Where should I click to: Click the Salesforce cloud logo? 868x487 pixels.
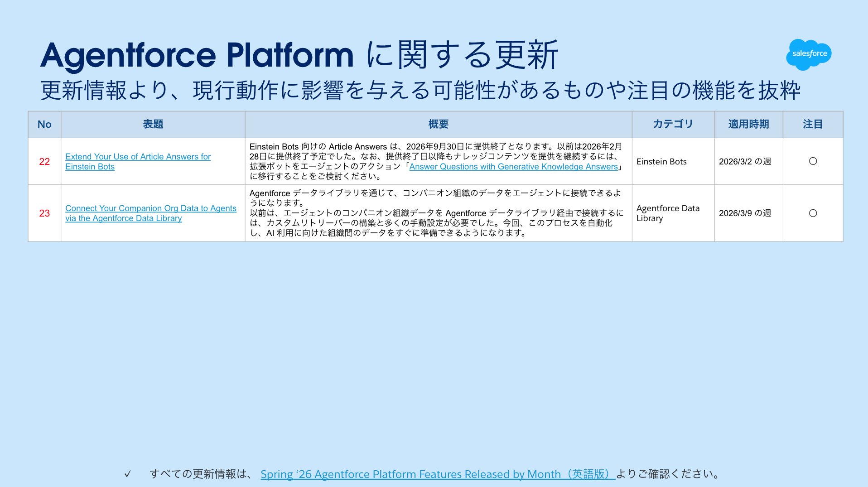[809, 54]
